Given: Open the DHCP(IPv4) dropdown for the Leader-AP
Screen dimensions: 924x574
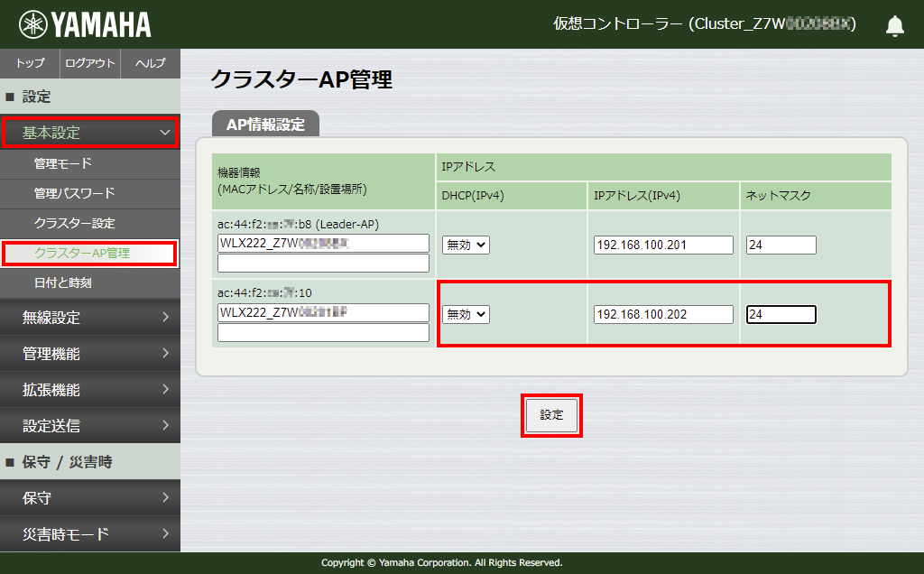Looking at the screenshot, I should (465, 244).
